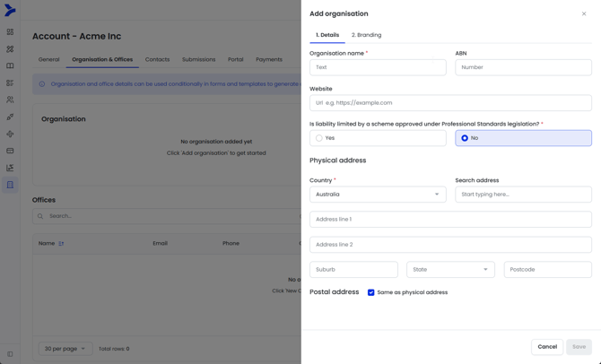This screenshot has width=601, height=364.
Task: Select the 1. Details tab
Action: (327, 35)
